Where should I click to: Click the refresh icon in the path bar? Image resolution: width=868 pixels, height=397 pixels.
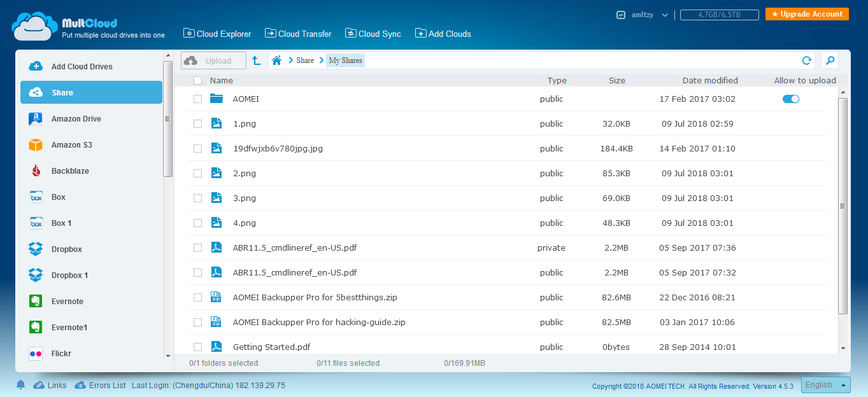[x=806, y=60]
